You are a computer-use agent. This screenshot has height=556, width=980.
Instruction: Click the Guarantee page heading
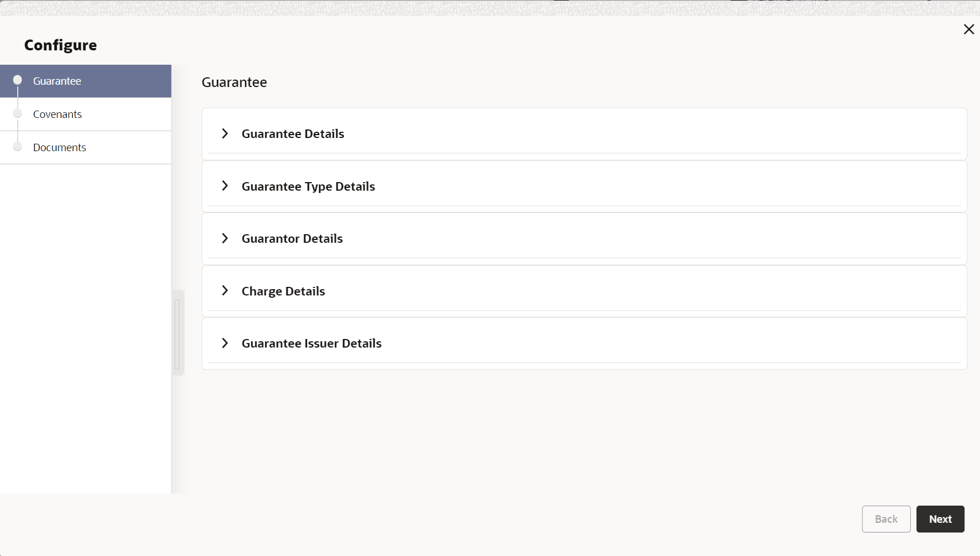234,82
